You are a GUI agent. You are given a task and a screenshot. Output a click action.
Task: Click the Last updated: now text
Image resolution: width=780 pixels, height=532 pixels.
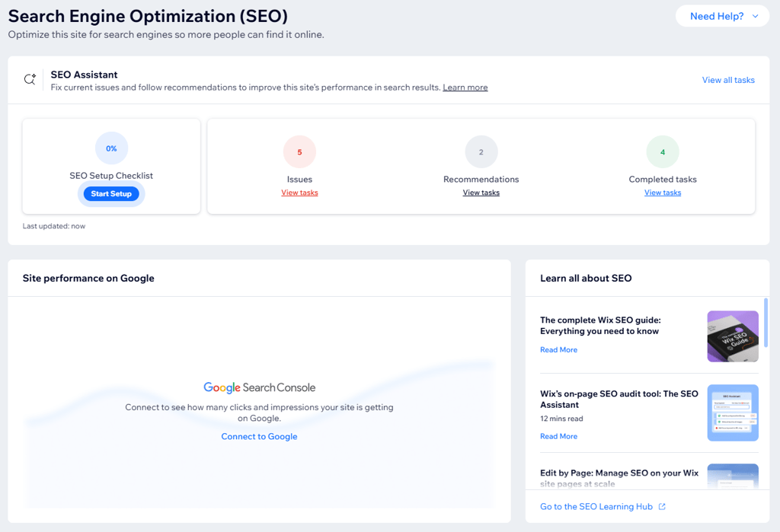(x=54, y=226)
